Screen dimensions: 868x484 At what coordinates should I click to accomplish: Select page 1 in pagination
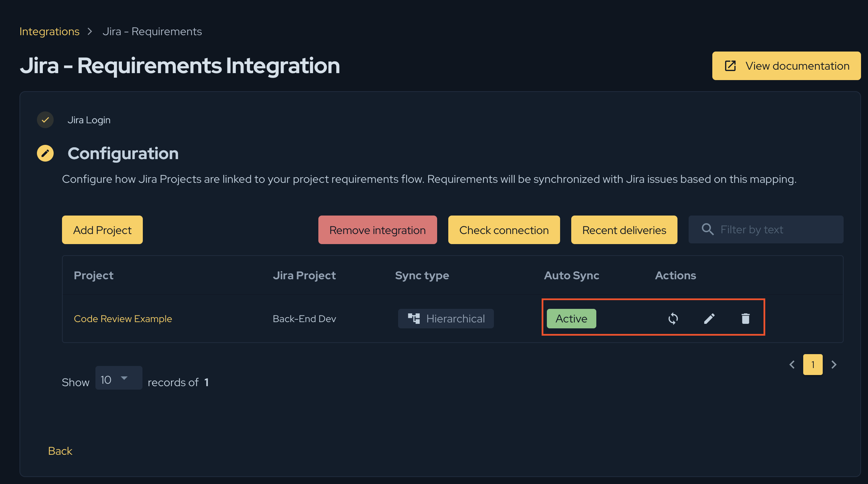pyautogui.click(x=813, y=365)
